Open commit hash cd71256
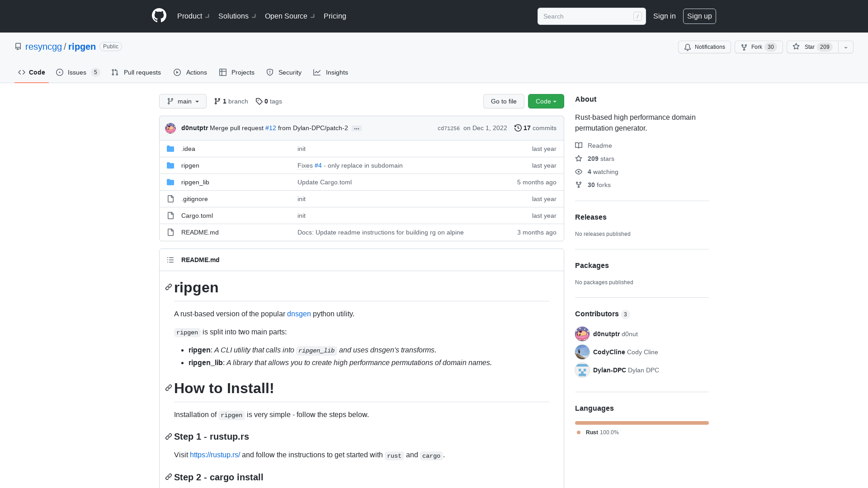The height and width of the screenshot is (488, 868). 448,128
